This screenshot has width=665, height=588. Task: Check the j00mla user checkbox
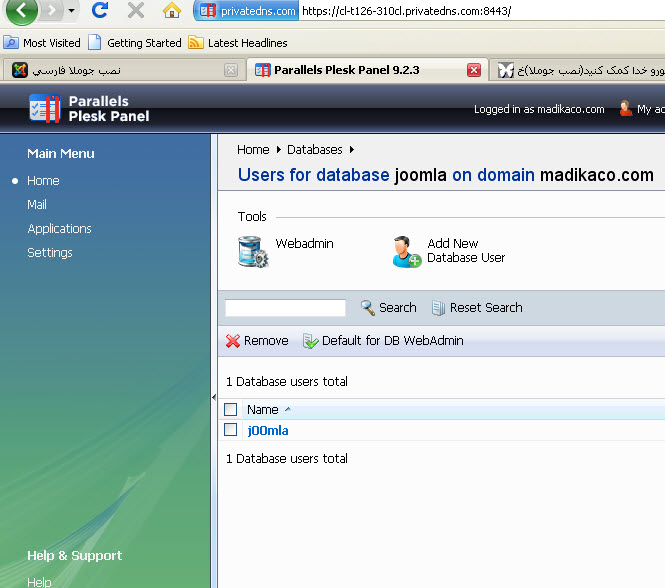click(230, 430)
